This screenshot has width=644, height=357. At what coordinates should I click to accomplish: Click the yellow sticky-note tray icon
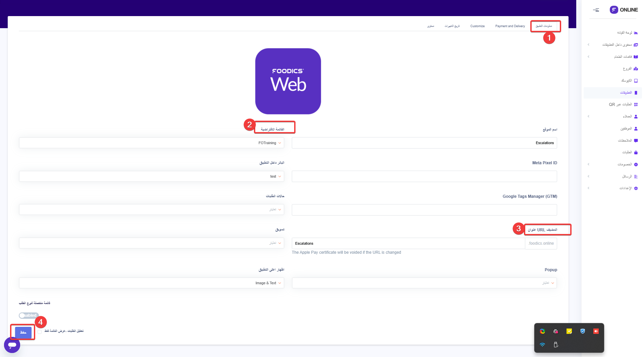pyautogui.click(x=569, y=331)
